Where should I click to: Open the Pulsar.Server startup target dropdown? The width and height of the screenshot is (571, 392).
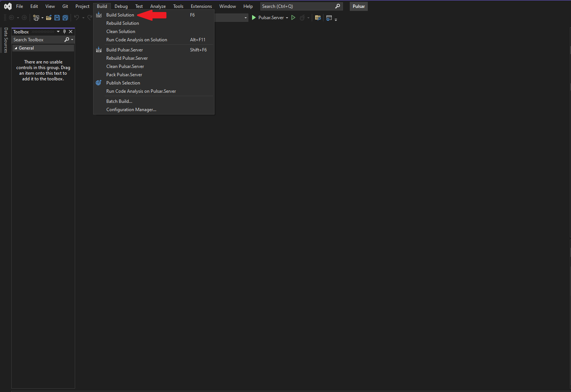[x=287, y=18]
